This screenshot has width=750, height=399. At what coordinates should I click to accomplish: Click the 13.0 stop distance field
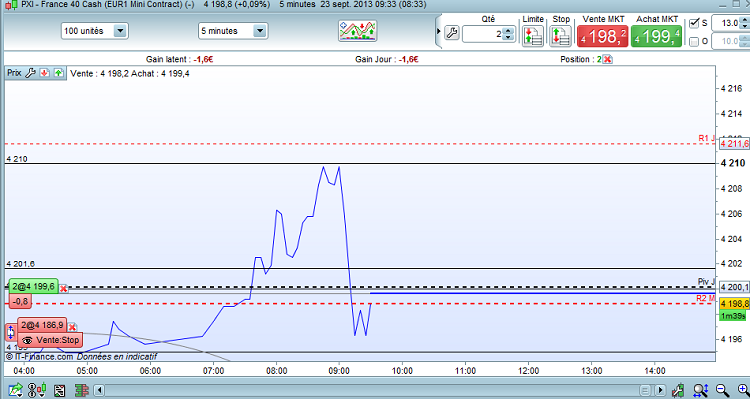coord(725,23)
